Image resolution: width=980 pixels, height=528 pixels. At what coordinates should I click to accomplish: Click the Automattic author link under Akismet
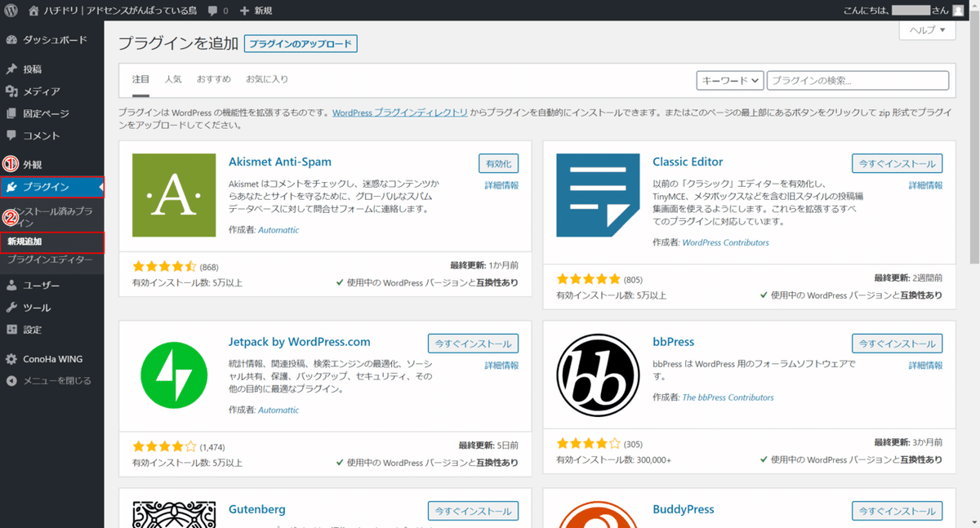[x=278, y=230]
